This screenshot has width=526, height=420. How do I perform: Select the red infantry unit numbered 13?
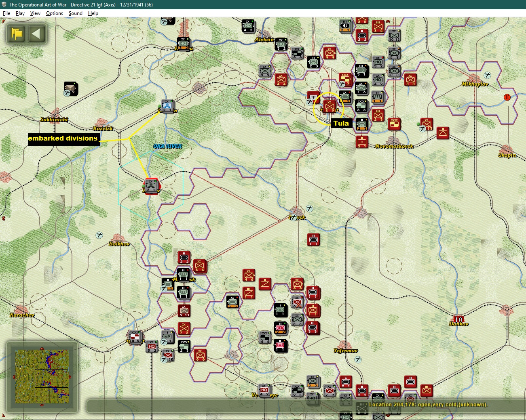[x=427, y=124]
